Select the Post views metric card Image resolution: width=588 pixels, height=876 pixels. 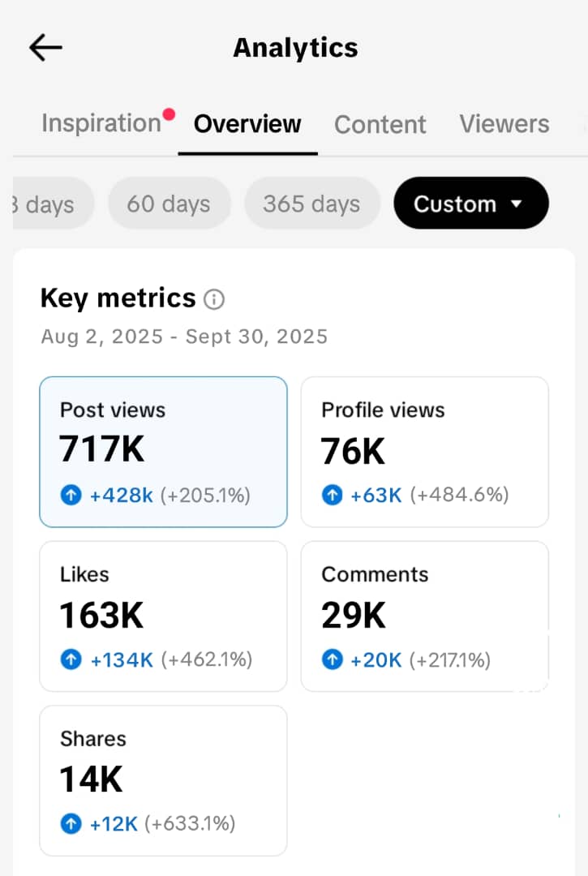tap(163, 452)
